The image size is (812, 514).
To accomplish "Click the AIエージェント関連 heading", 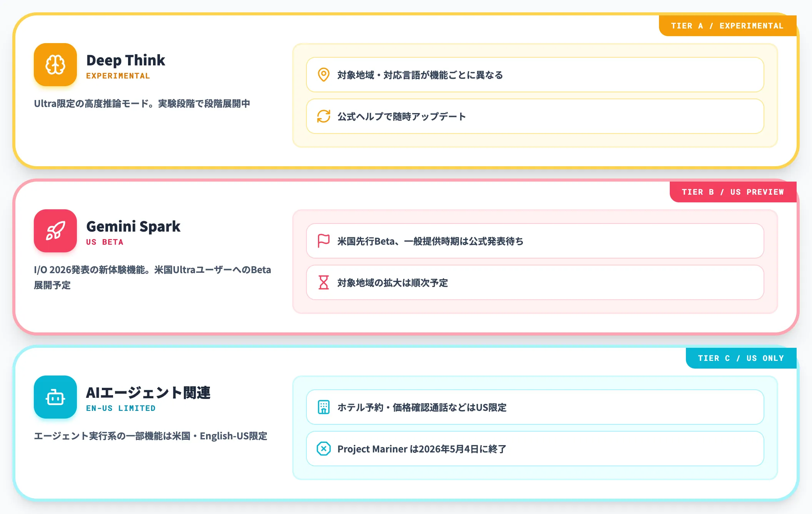I will [148, 393].
